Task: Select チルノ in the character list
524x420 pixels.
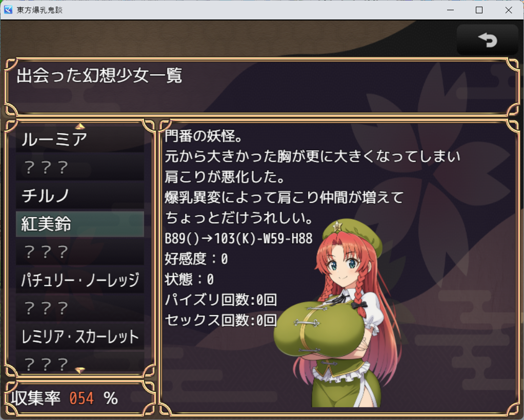Action: tap(80, 196)
